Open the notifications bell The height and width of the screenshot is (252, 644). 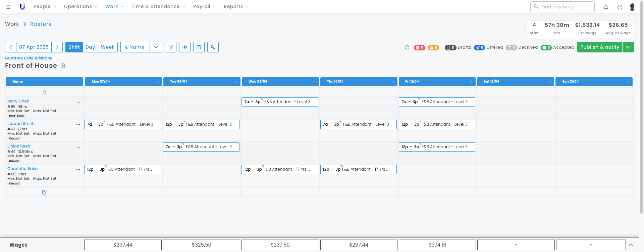[606, 7]
